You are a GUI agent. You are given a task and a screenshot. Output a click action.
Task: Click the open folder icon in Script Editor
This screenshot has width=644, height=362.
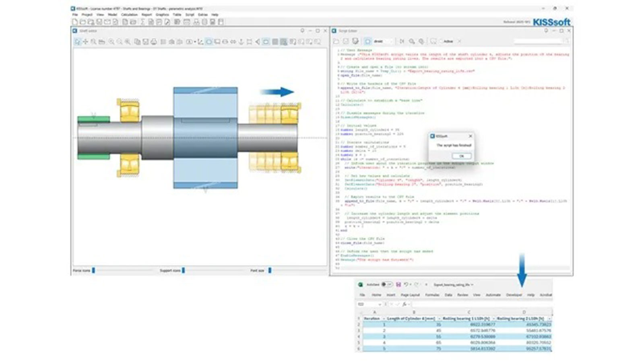336,41
